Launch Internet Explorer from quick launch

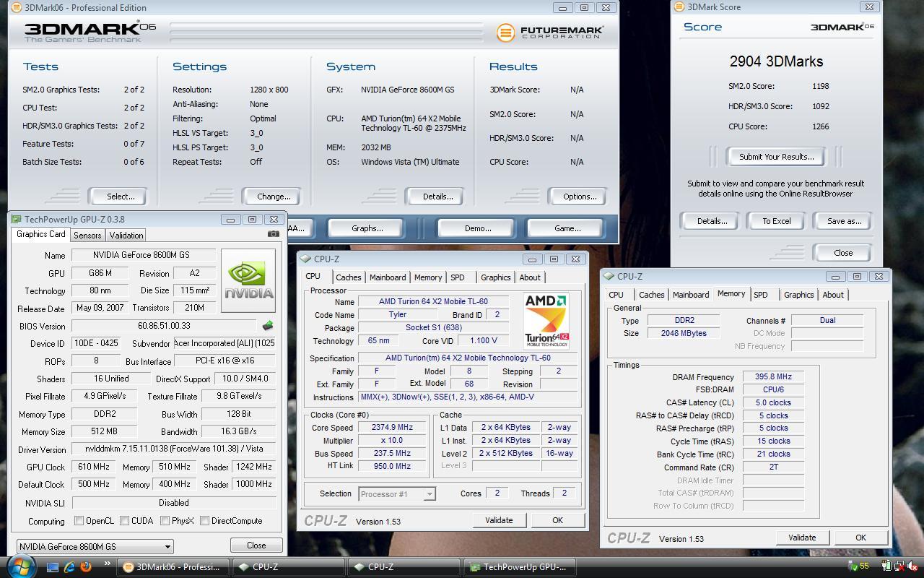(x=70, y=567)
